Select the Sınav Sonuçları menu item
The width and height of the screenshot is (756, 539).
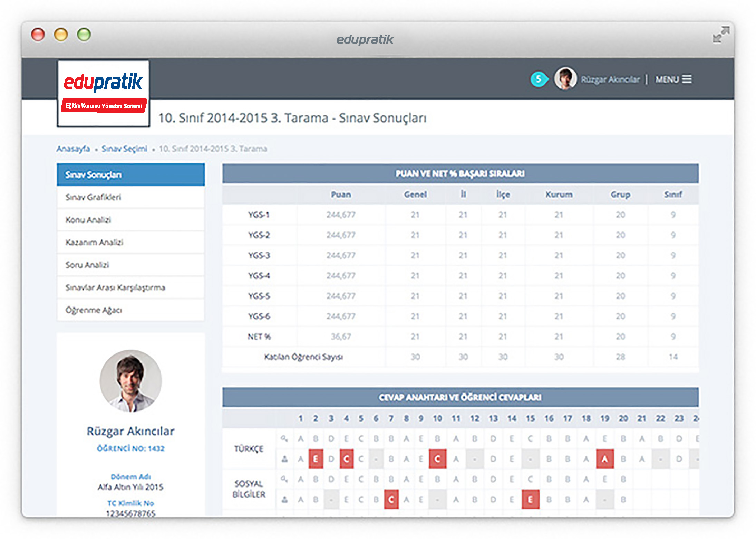tap(131, 174)
